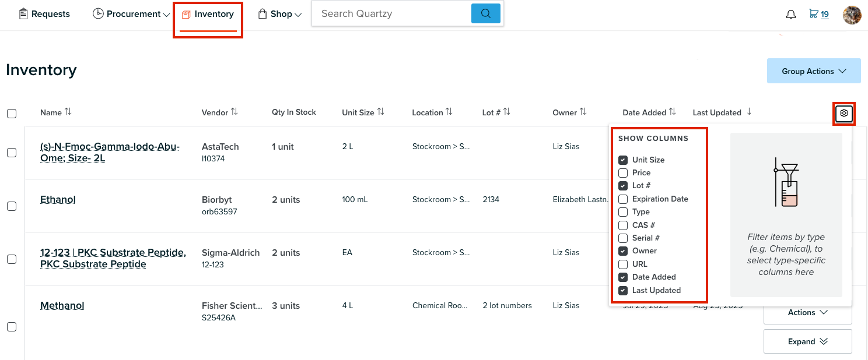Open the user profile avatar
Viewport: 868px width, 360px height.
852,15
